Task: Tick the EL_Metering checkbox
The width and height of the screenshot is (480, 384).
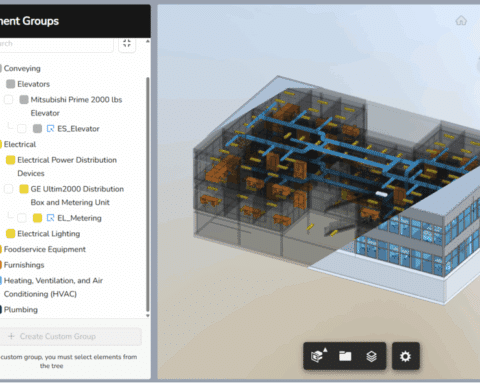Action: point(22,218)
